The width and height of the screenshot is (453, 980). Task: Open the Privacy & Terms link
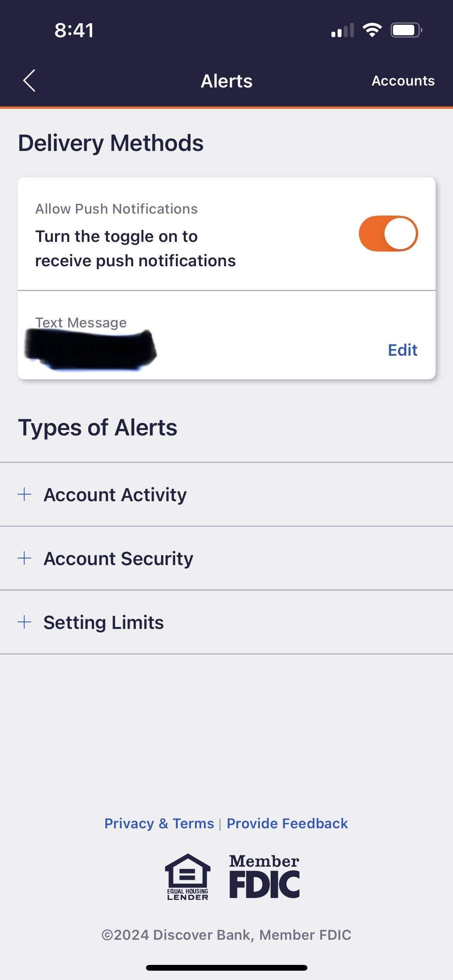click(159, 823)
